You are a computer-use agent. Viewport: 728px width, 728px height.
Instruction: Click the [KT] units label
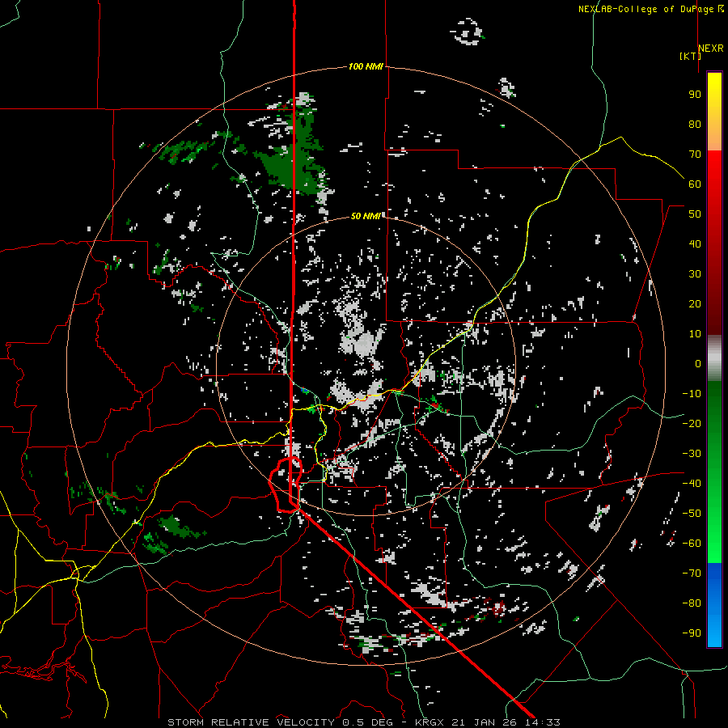691,56
